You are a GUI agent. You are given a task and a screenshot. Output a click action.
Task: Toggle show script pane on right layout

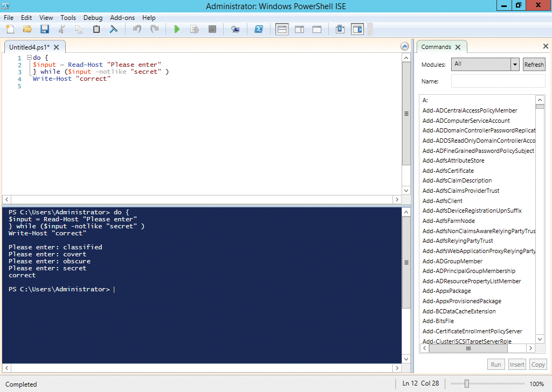tap(300, 29)
